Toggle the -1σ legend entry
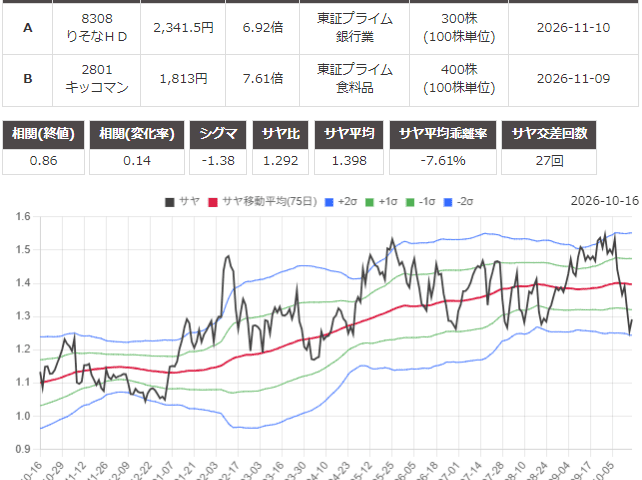642x480 pixels. pos(420,202)
